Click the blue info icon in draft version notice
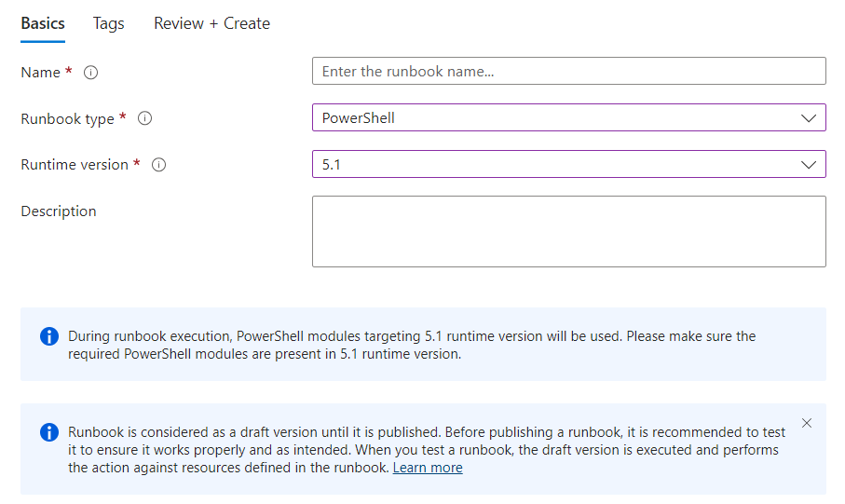845x504 pixels. pyautogui.click(x=49, y=432)
